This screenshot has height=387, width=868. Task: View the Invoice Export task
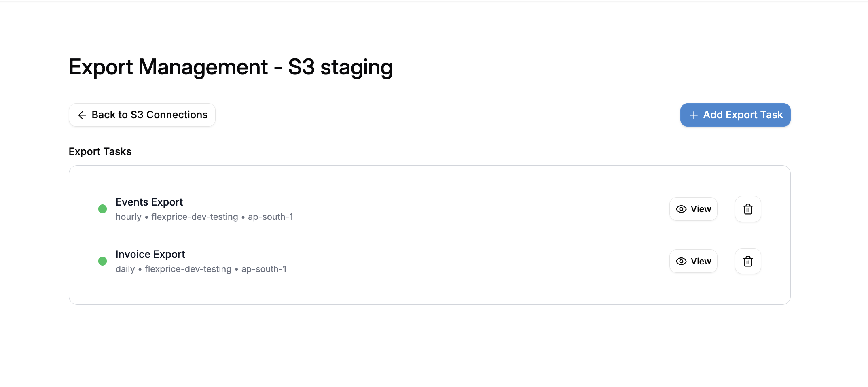pos(693,261)
